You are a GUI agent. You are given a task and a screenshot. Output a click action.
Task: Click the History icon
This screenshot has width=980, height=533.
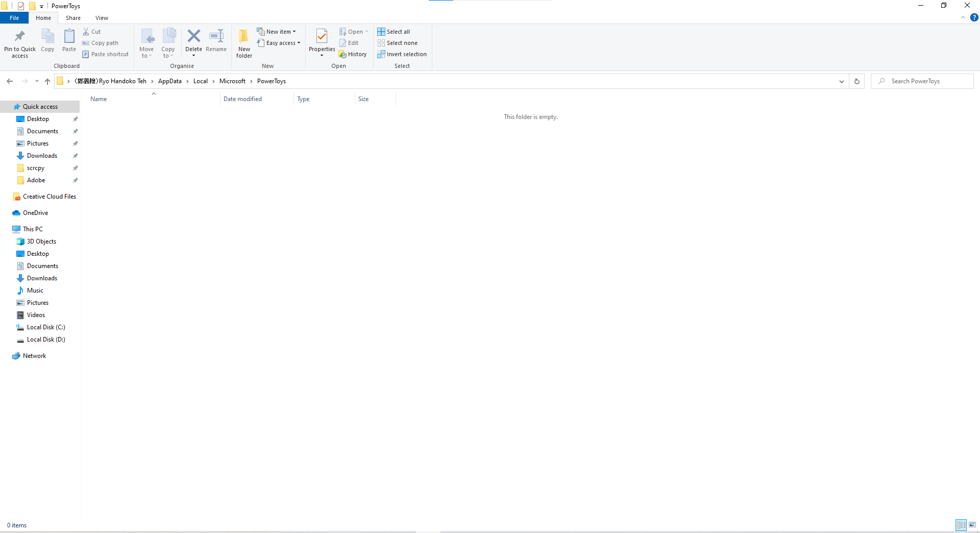pos(353,54)
